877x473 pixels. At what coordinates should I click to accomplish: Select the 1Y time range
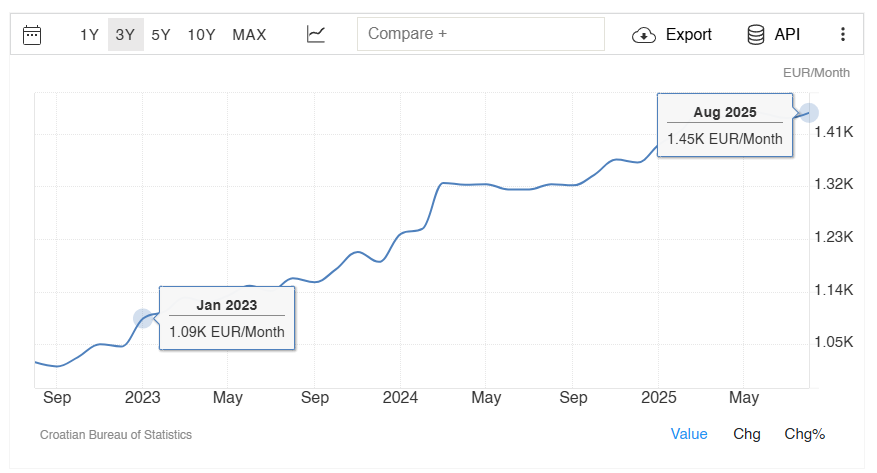point(89,35)
